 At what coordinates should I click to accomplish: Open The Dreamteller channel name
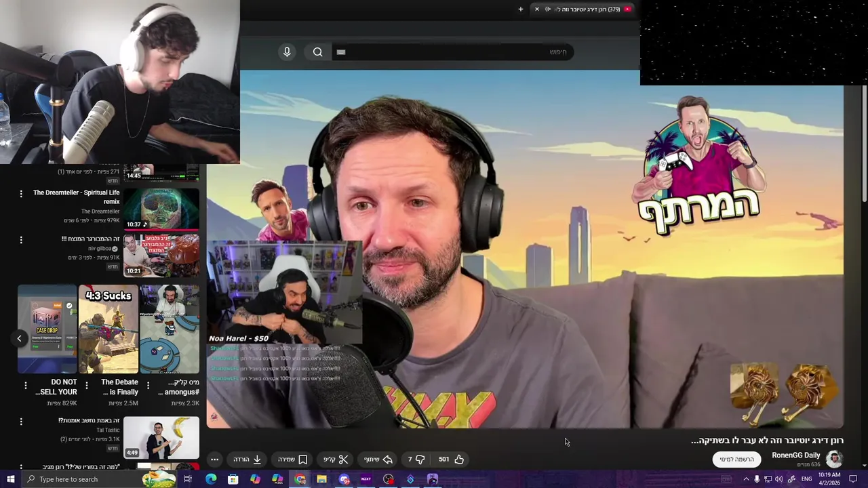pos(100,211)
